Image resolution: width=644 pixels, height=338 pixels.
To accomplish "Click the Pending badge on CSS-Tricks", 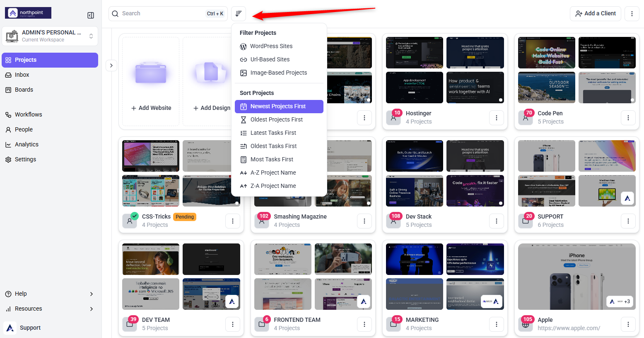I will 185,217.
